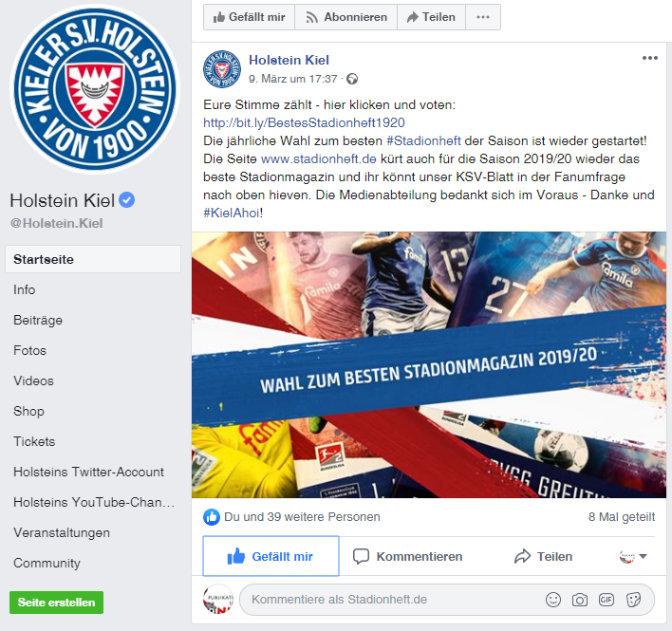Click the blue verified badge

pos(127,200)
